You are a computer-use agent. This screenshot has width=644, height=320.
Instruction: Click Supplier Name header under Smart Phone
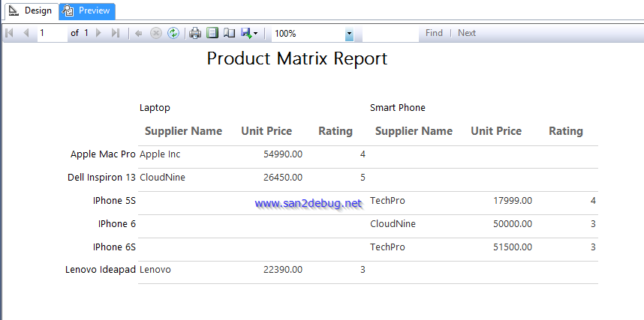(x=414, y=131)
